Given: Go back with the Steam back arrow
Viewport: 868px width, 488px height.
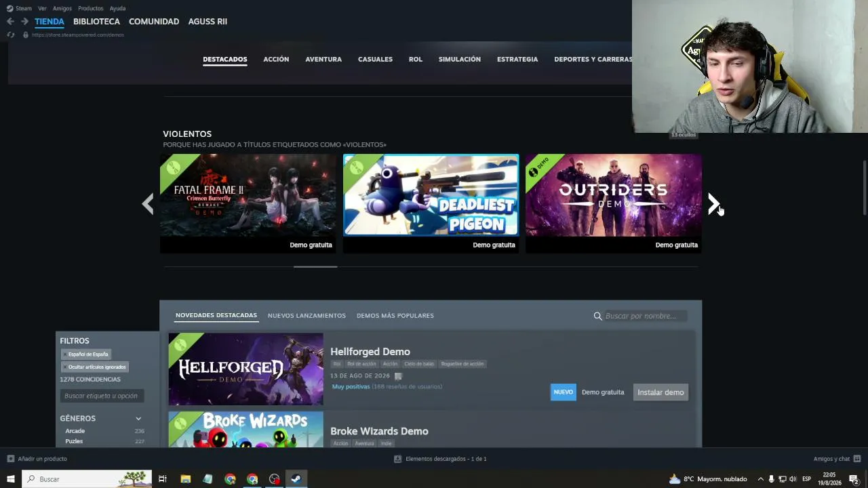Looking at the screenshot, I should click(10, 22).
